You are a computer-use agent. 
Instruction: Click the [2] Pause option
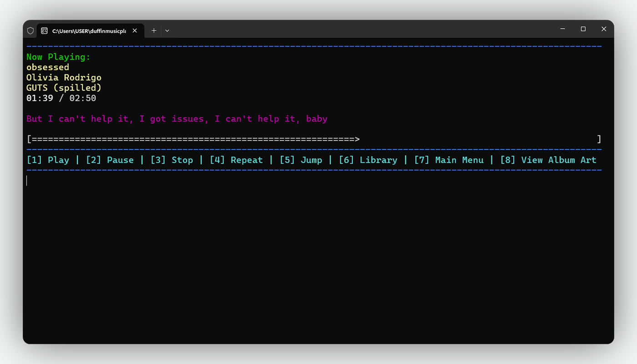pyautogui.click(x=110, y=160)
